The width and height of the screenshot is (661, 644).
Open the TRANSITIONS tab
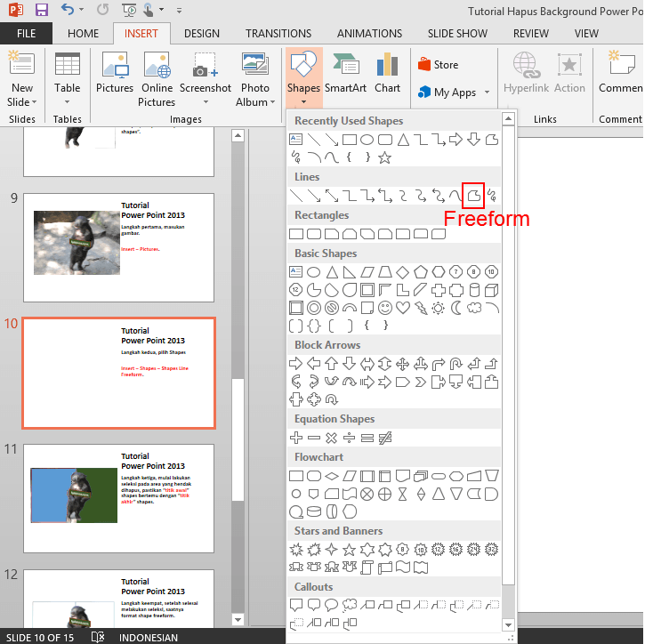(x=278, y=33)
